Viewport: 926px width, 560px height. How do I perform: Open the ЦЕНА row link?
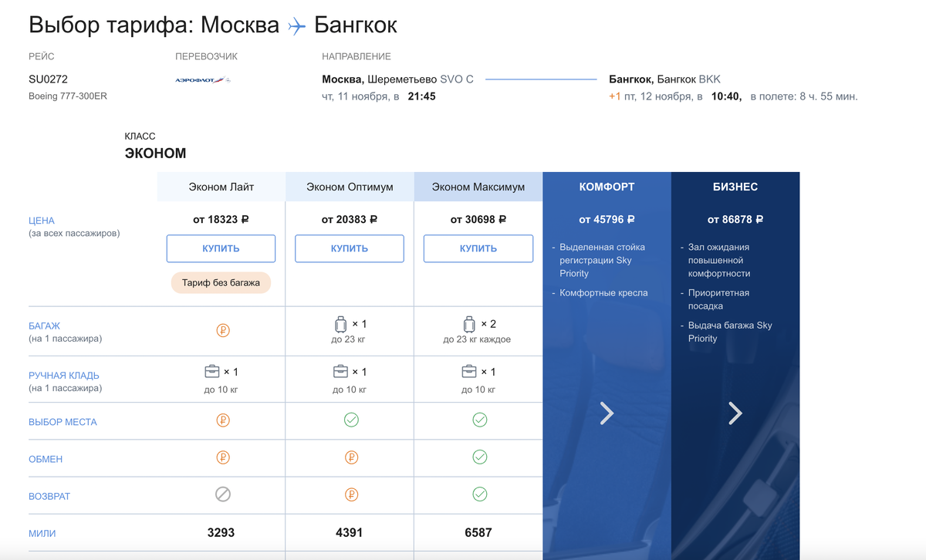(x=42, y=221)
